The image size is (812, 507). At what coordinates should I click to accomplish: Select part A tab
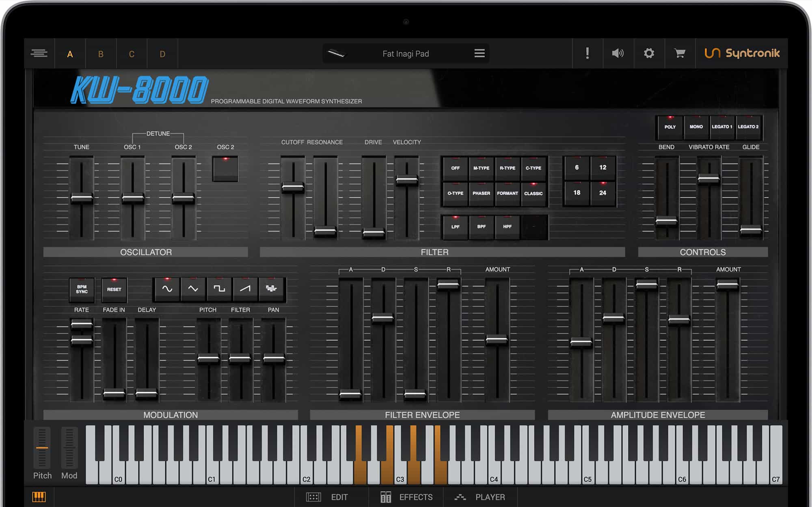(70, 54)
